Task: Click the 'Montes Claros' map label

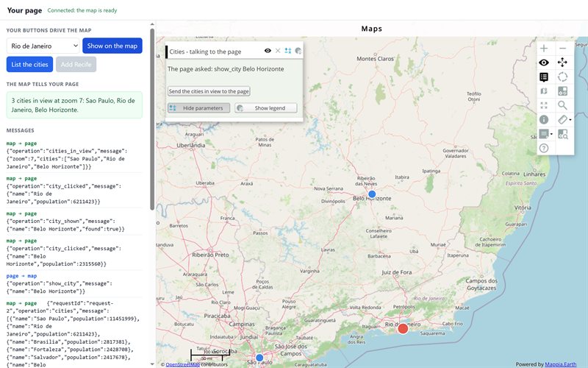Action: point(375,59)
